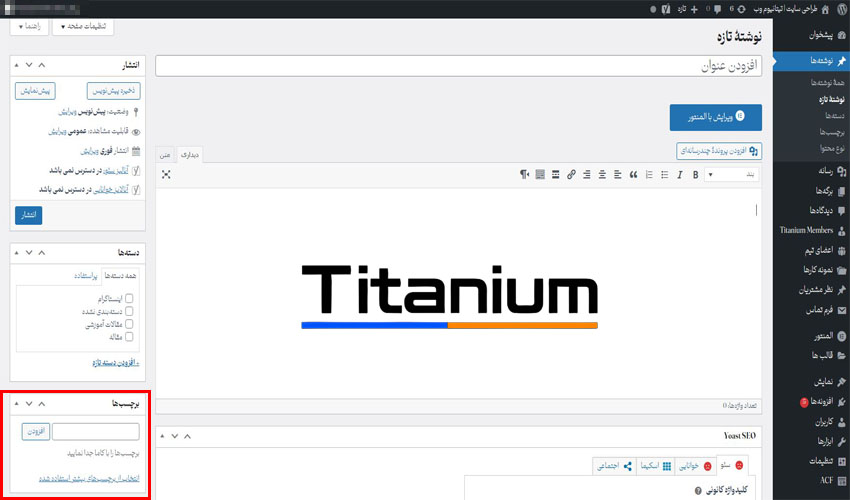Viewport: 850px width, 500px height.
Task: Collapse Categories (دسته‌ها) panel toggle arrow
Action: click(17, 253)
